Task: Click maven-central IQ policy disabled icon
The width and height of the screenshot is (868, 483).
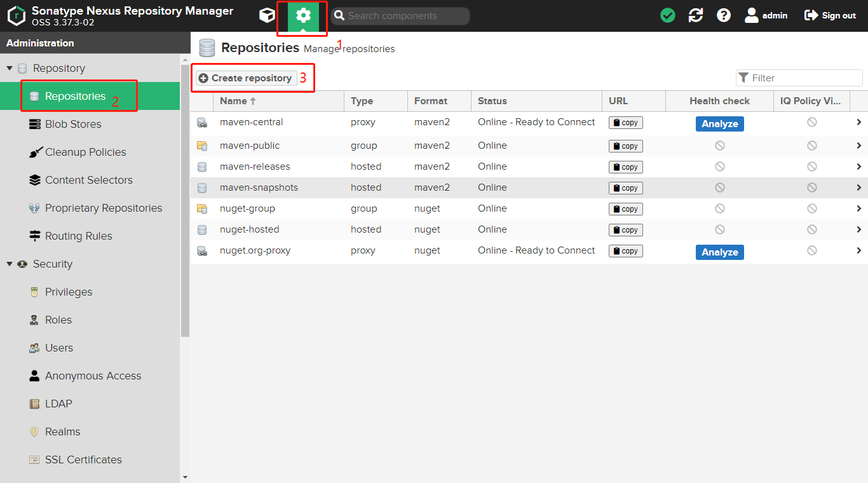Action: pyautogui.click(x=811, y=122)
